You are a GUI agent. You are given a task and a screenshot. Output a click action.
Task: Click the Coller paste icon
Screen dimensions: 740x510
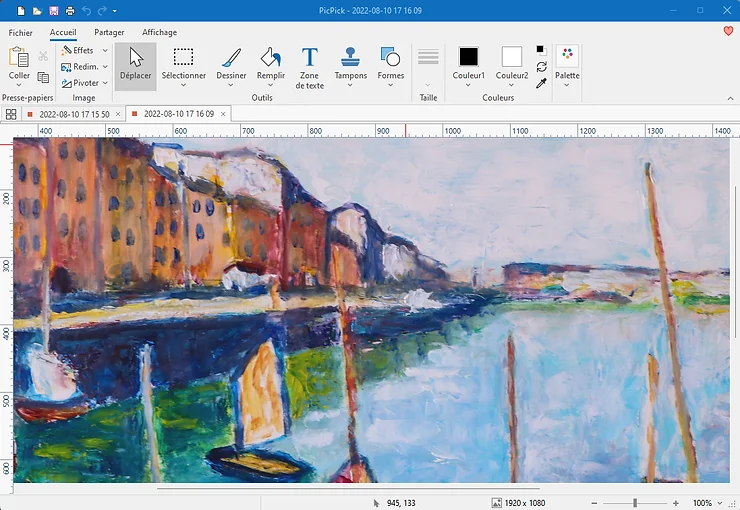[x=19, y=58]
